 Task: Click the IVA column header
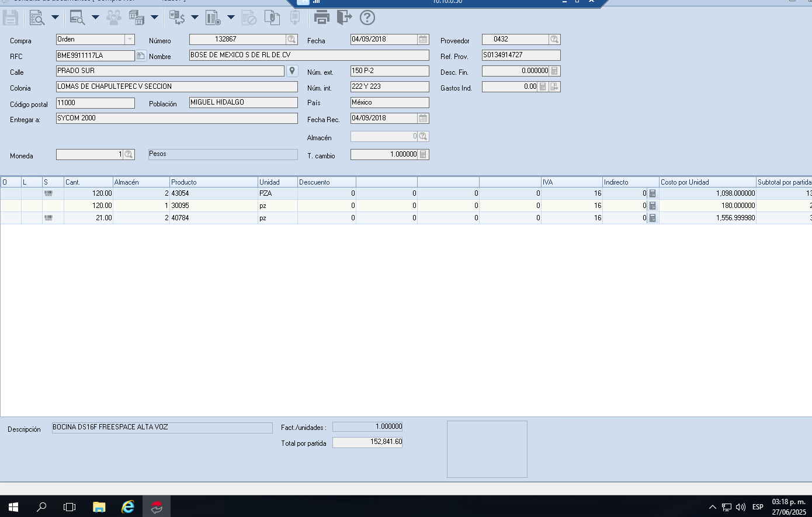(572, 182)
